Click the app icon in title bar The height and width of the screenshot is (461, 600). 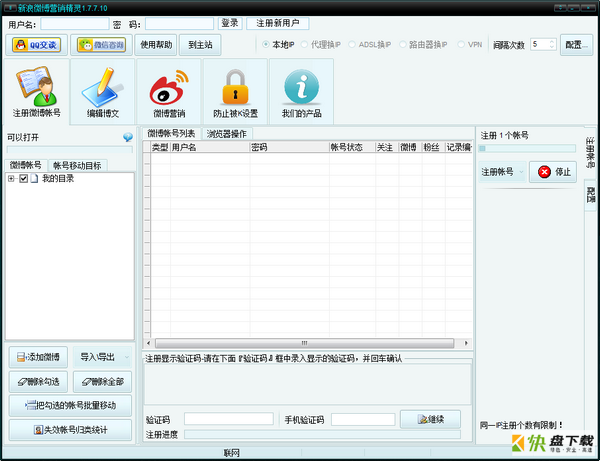pos(10,8)
